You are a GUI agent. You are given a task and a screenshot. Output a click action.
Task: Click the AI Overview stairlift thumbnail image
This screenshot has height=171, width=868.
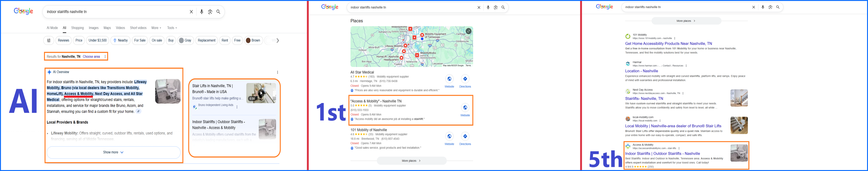tap(168, 91)
